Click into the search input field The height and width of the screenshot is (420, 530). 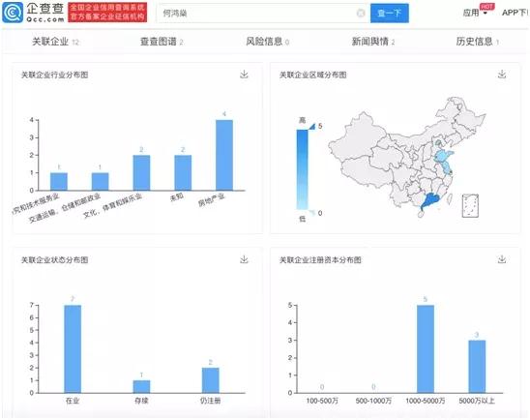pyautogui.click(x=257, y=14)
